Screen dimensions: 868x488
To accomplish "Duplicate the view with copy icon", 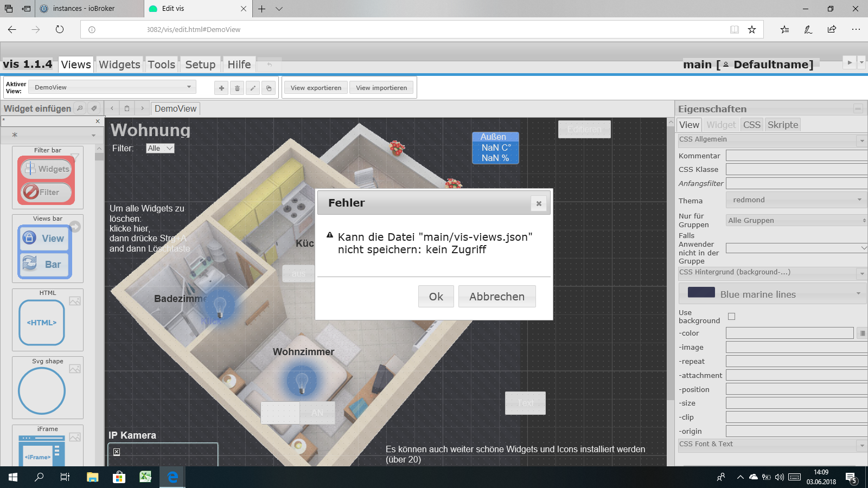I will tap(269, 88).
